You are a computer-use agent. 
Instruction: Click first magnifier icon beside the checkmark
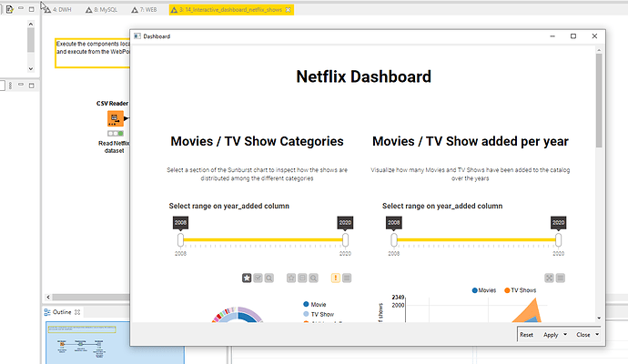click(x=269, y=278)
